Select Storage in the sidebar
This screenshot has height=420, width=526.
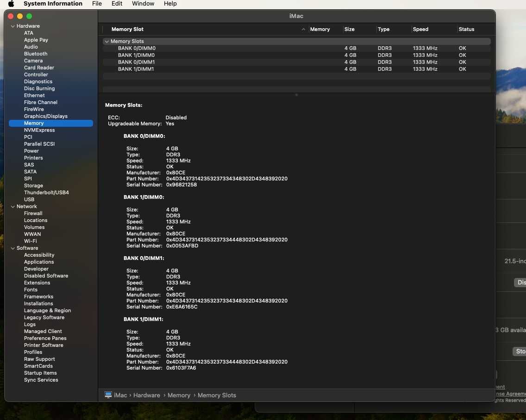click(x=33, y=185)
